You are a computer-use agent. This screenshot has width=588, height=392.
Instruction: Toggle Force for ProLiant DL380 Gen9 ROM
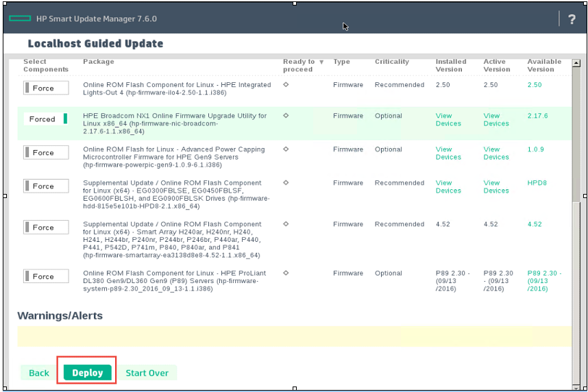coord(46,276)
